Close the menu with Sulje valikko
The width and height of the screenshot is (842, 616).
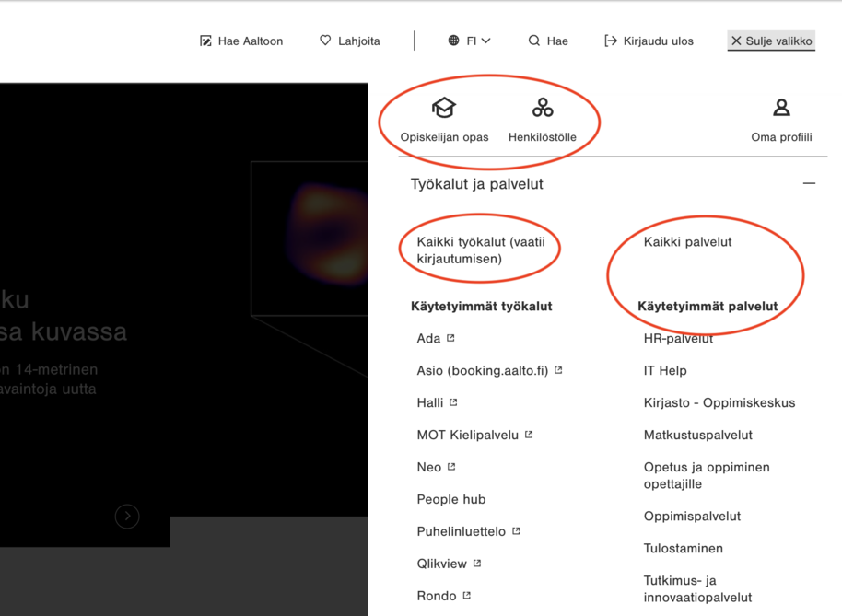(771, 41)
